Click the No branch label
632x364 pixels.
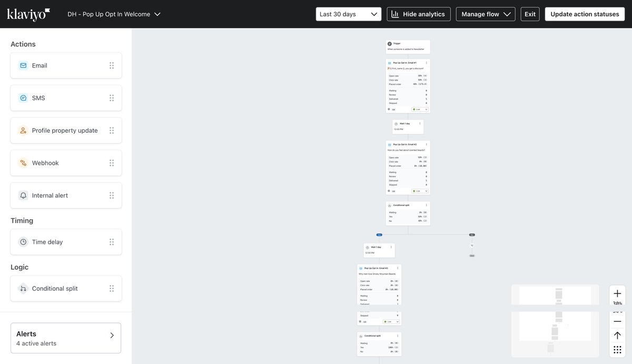[472, 234]
